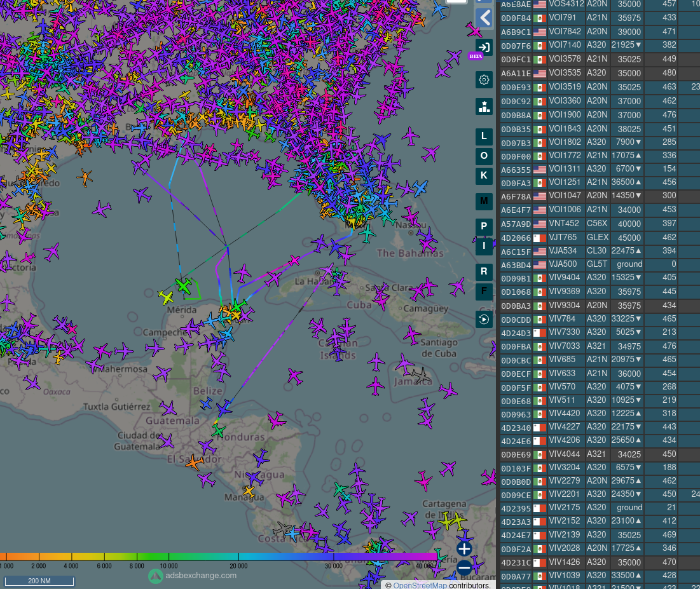The width and height of the screenshot is (700, 589).
Task: Select the large green aircraft near Mérida
Action: [x=184, y=285]
